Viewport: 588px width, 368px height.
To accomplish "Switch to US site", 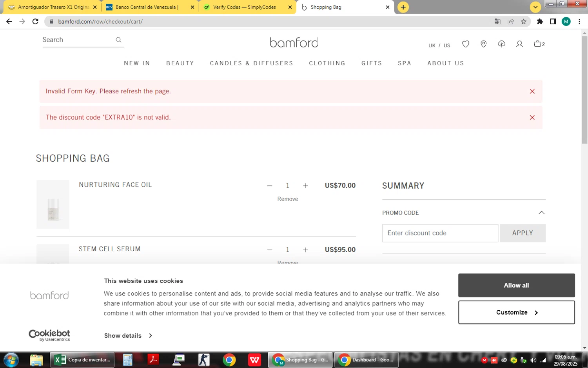I will 447,46.
